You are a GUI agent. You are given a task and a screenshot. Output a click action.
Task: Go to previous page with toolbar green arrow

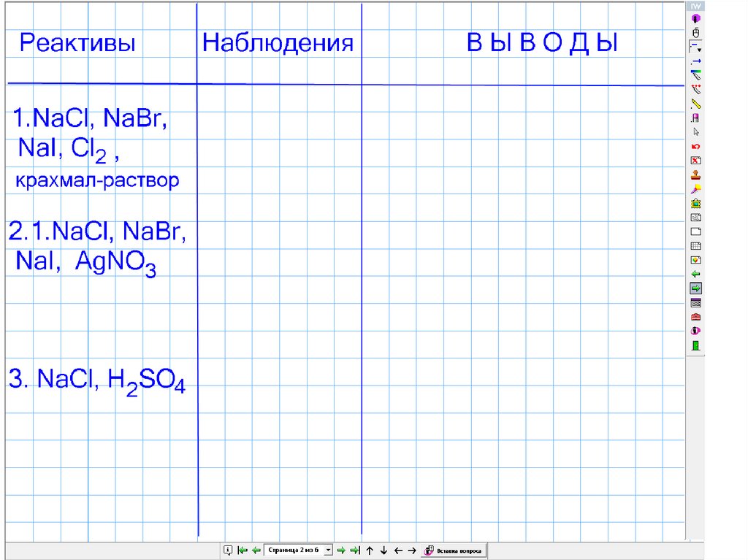[695, 275]
